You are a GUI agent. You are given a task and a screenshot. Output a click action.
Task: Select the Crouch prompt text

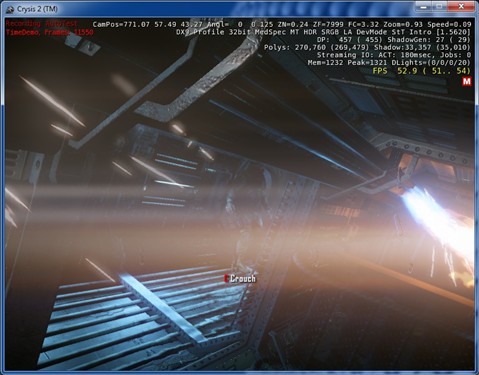pyautogui.click(x=243, y=279)
